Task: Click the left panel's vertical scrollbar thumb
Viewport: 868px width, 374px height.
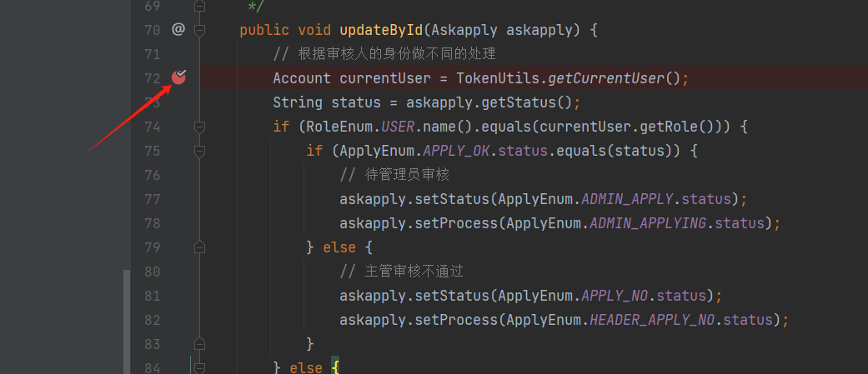Action: pos(127,321)
